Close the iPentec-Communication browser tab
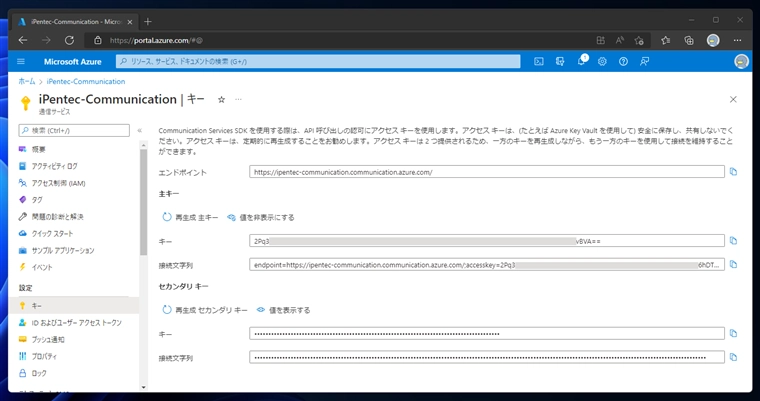The height and width of the screenshot is (401, 760). [x=129, y=22]
